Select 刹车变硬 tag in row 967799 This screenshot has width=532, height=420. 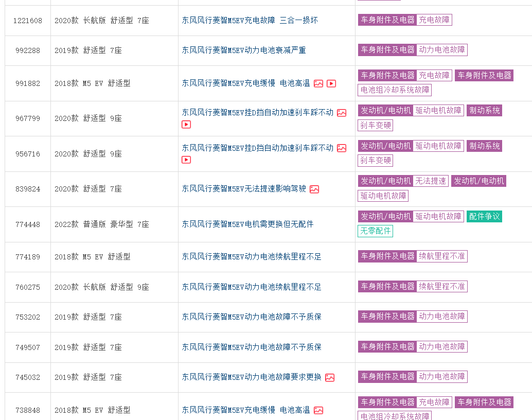[x=375, y=125]
